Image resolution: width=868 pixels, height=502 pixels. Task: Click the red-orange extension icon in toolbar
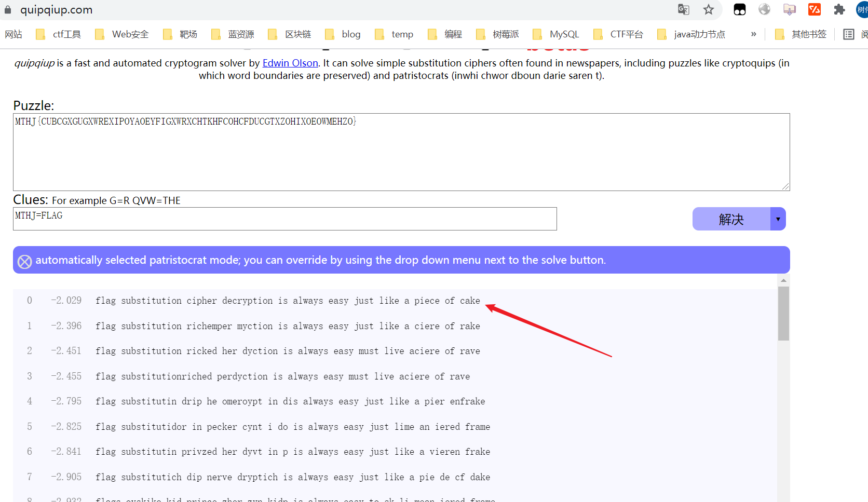[814, 9]
